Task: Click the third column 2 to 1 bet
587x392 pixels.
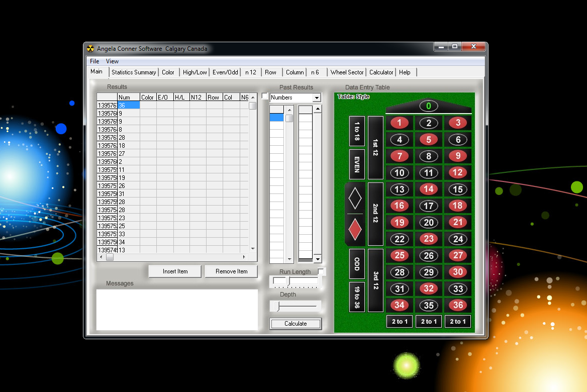Action: pyautogui.click(x=457, y=321)
